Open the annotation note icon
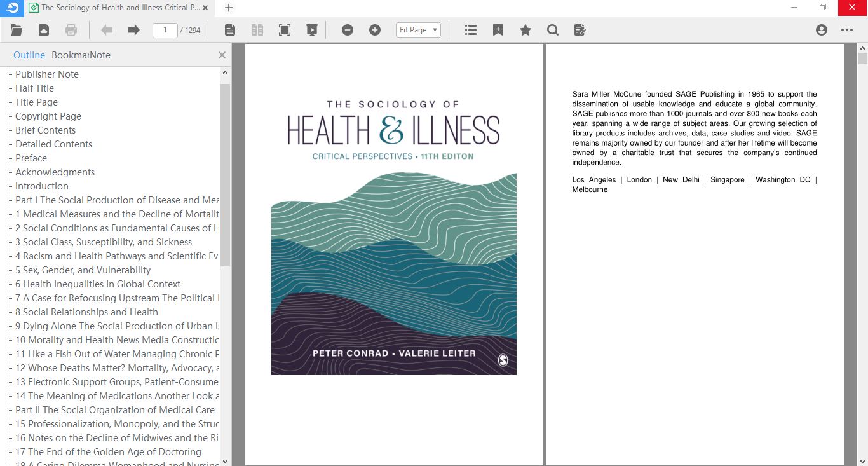868x466 pixels. tap(580, 30)
